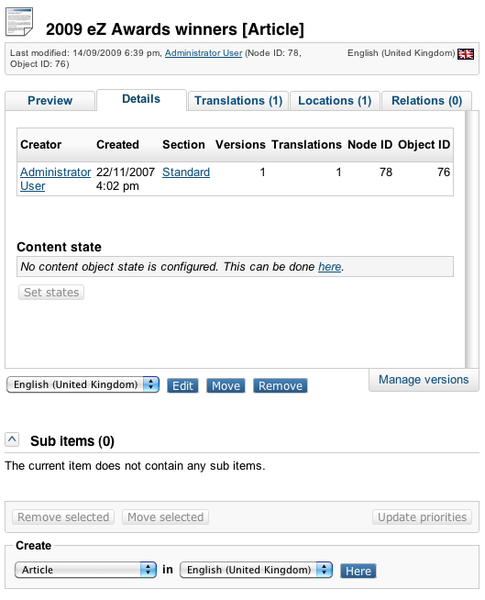Switch to the Translations (1) tab

click(238, 101)
